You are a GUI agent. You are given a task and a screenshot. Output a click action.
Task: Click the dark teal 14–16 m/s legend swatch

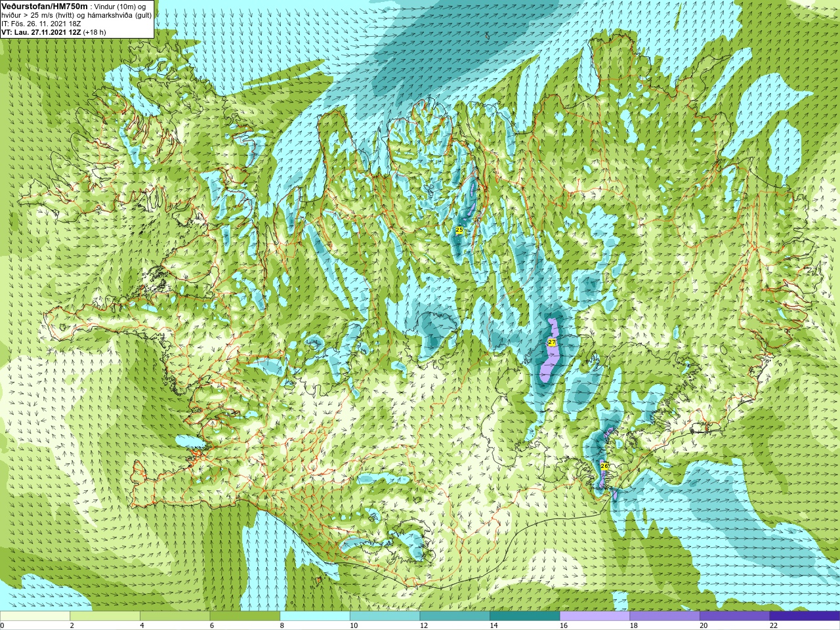point(525,616)
